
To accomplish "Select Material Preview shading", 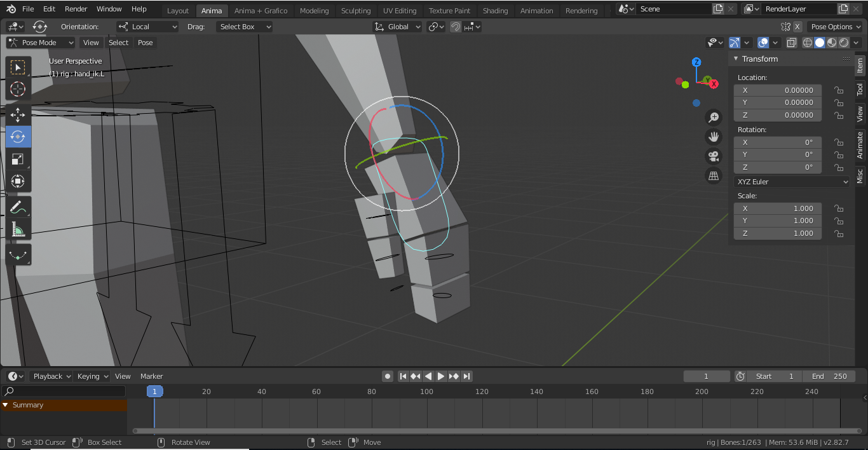I will [832, 43].
